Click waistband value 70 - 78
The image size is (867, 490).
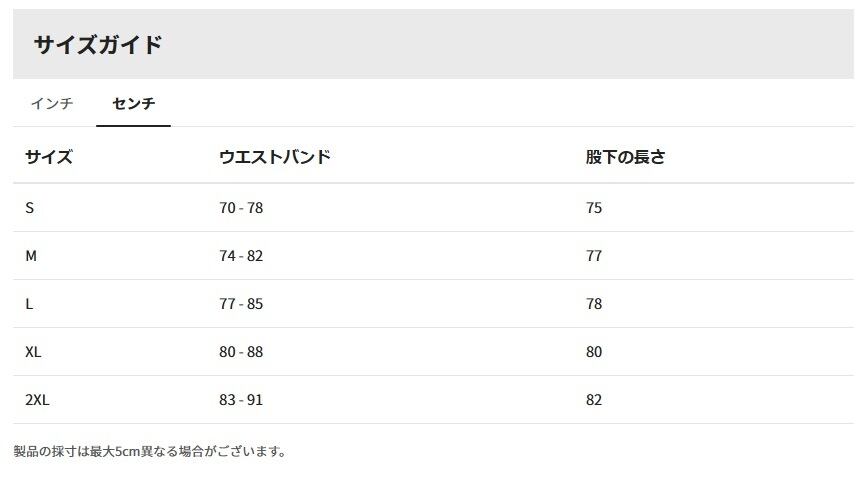tap(241, 208)
